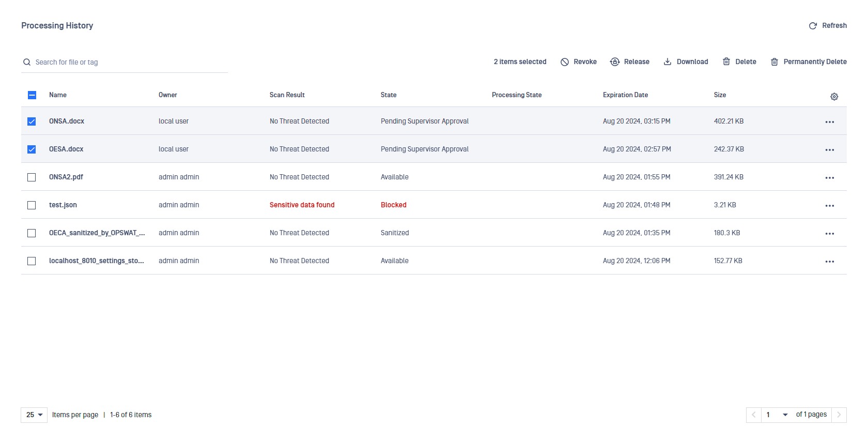Open the OESA.docx file entry
The height and width of the screenshot is (442, 868).
(x=66, y=149)
